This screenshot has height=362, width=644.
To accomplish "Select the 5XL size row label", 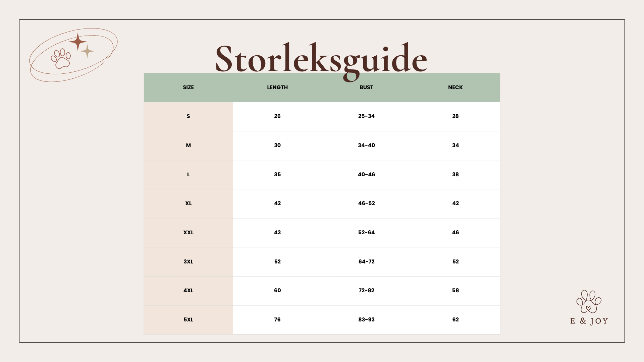I will tap(188, 320).
